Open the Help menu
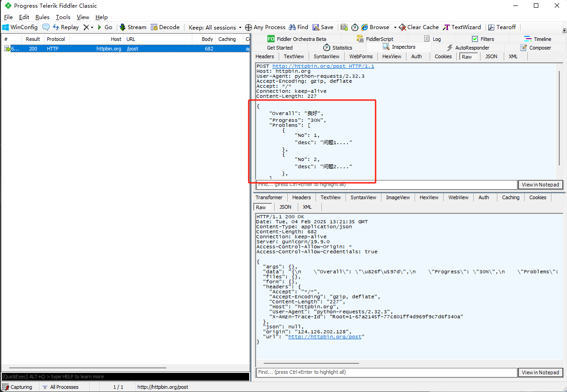 101,17
